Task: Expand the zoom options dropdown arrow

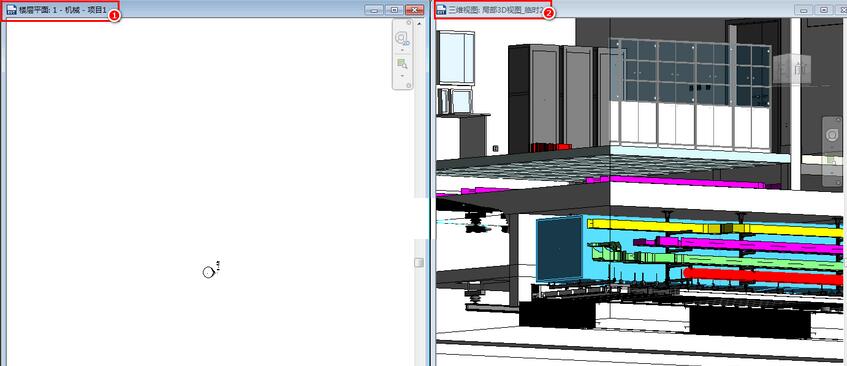Action: coord(402,76)
